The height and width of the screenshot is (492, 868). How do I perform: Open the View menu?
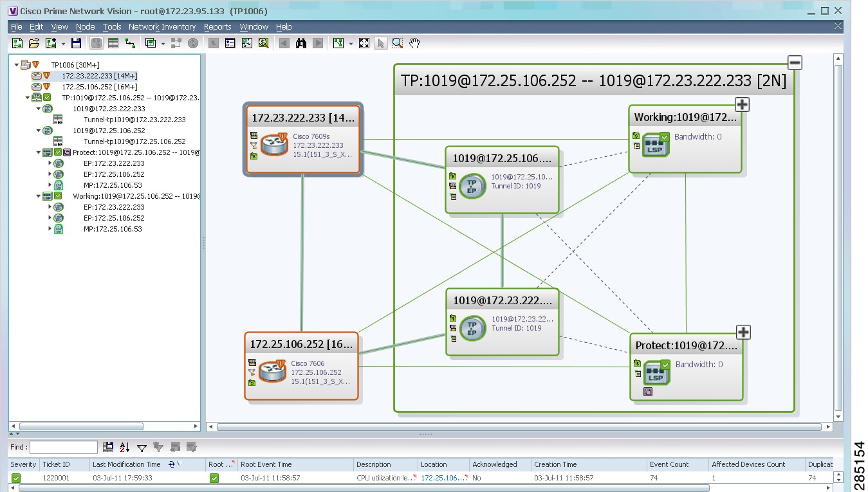(x=60, y=27)
